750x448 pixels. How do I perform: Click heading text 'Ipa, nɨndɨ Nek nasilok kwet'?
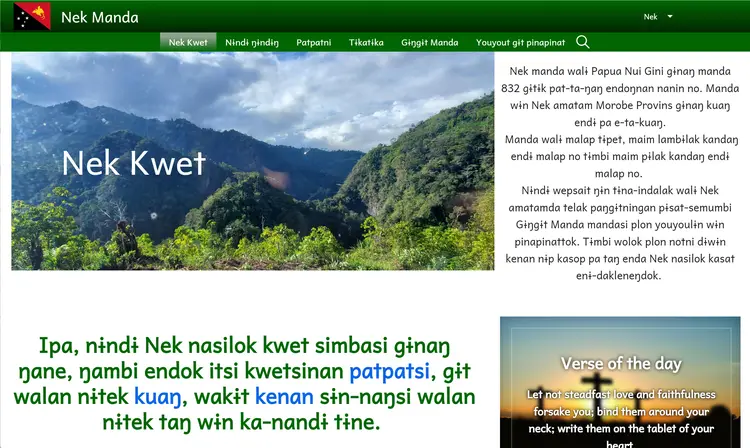click(x=175, y=346)
